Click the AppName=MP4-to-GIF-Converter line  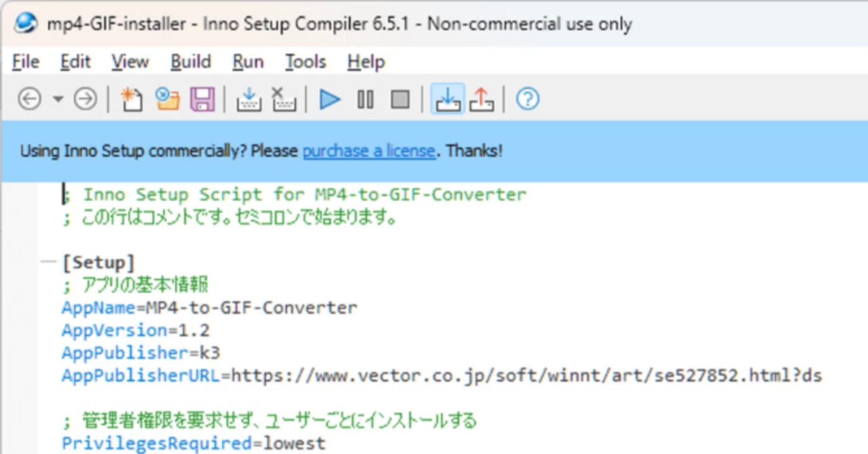coord(210,308)
